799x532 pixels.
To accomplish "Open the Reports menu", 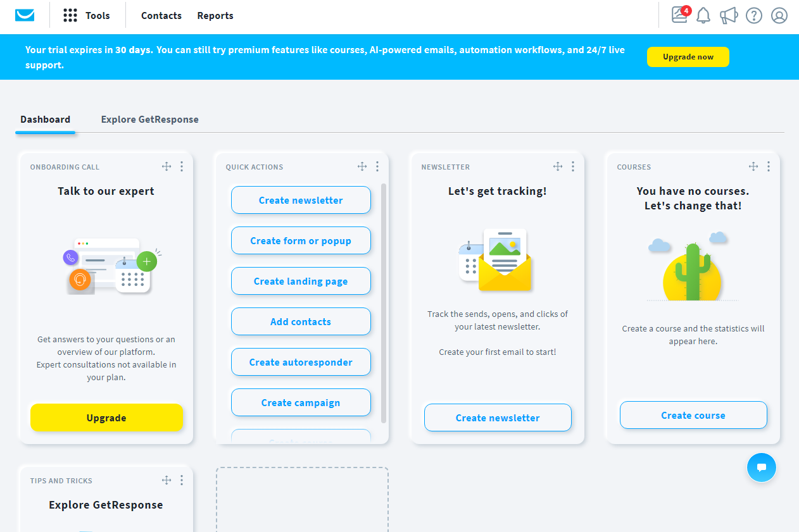I will 215,16.
